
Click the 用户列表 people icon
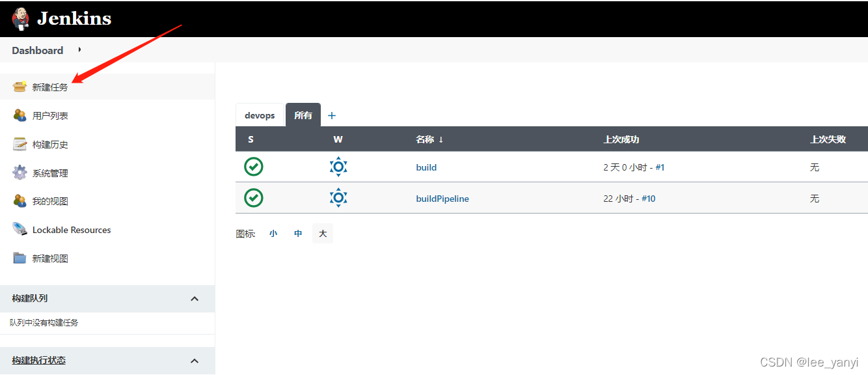click(x=20, y=115)
